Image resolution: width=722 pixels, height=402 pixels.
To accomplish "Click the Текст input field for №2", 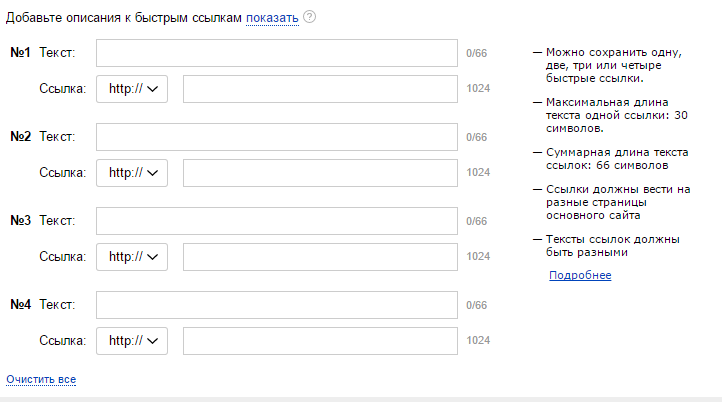I will tap(277, 137).
